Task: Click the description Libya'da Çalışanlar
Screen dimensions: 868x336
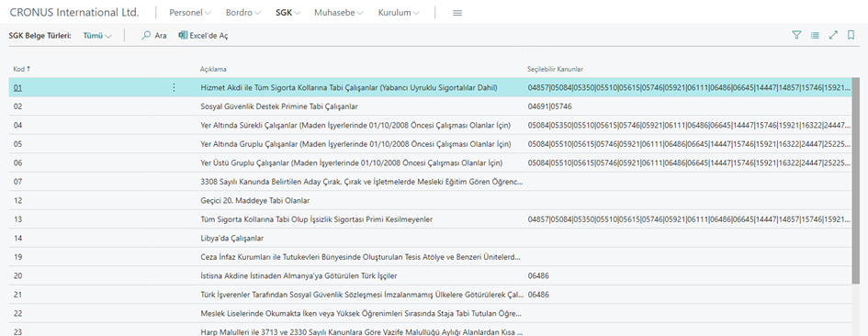Action: [232, 238]
